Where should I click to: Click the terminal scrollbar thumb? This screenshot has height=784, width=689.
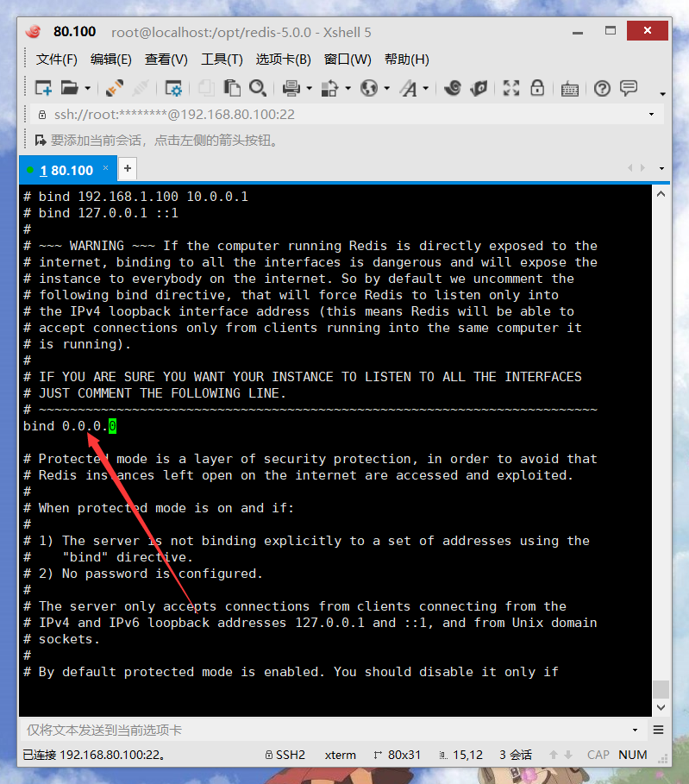pos(661,689)
